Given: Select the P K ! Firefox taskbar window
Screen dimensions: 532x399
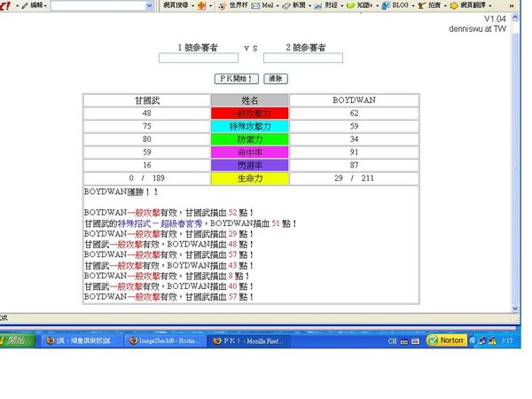Looking at the screenshot, I should click(249, 340).
